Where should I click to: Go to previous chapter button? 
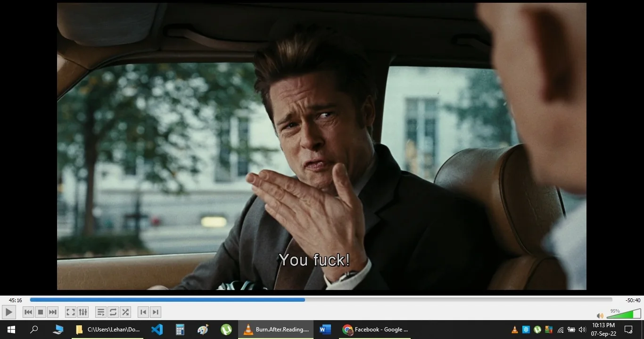(x=143, y=312)
